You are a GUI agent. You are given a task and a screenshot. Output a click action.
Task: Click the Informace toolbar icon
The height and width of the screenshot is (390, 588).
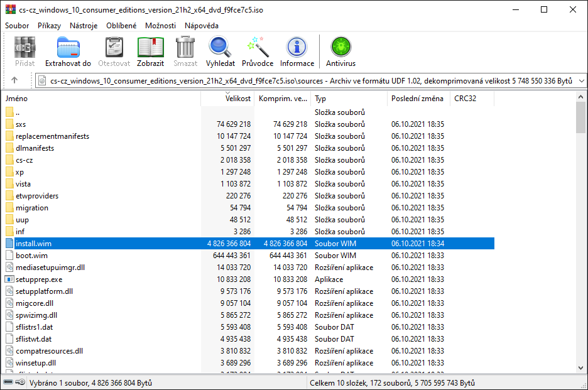297,47
